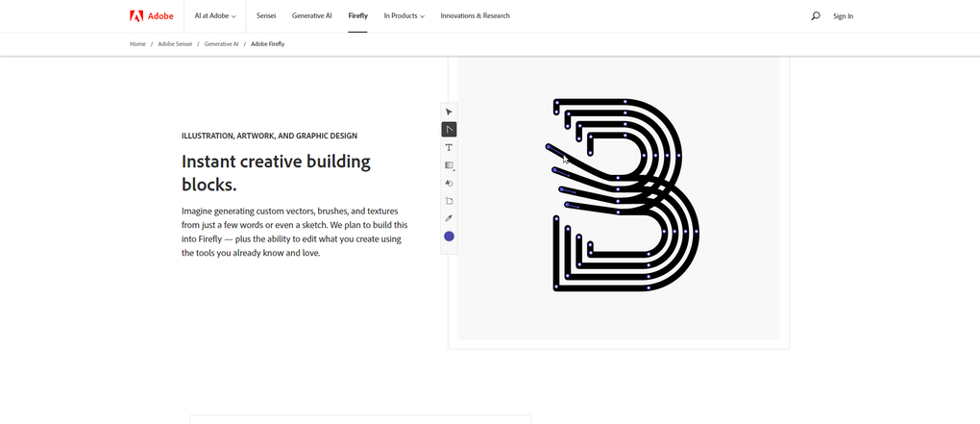Click the Sign In link

click(x=843, y=16)
